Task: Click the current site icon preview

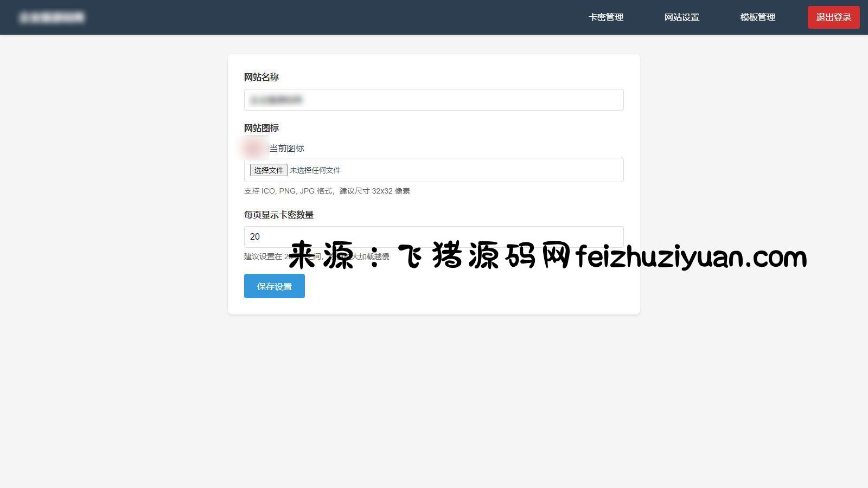Action: click(x=253, y=148)
